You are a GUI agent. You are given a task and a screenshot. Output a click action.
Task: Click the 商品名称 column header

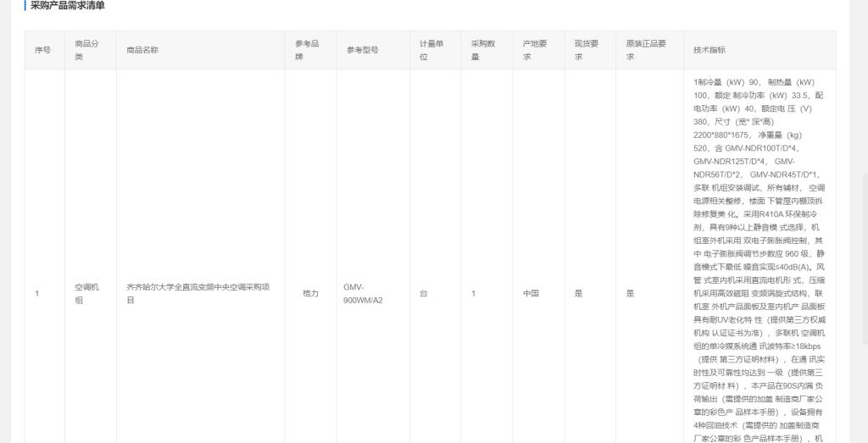(142, 50)
